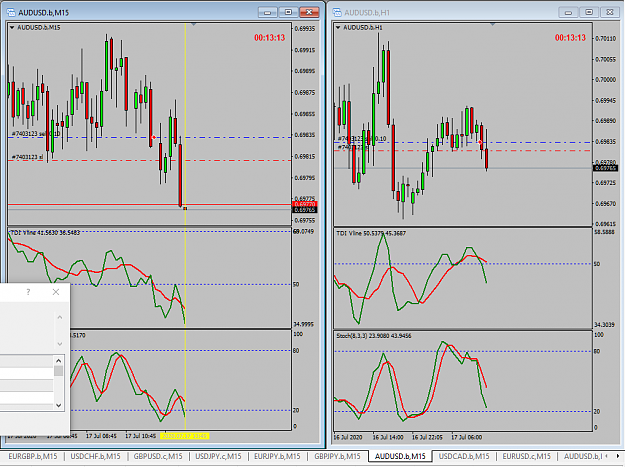625x467 pixels.
Task: Click the chart shift marker in H1 chart
Action: [493, 25]
